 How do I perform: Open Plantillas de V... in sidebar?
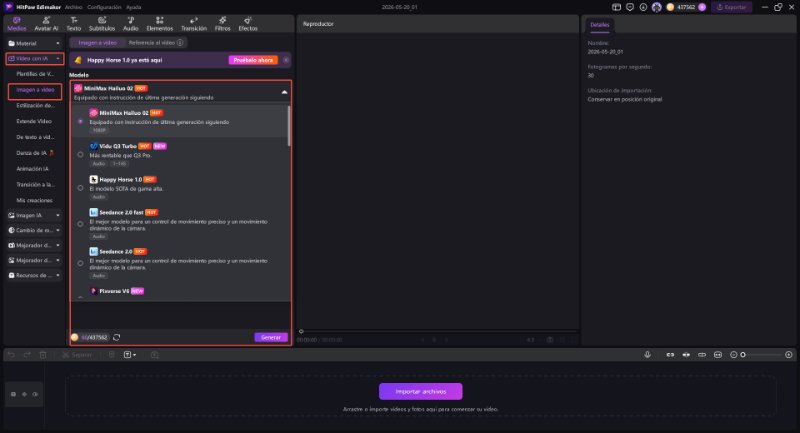[x=35, y=74]
